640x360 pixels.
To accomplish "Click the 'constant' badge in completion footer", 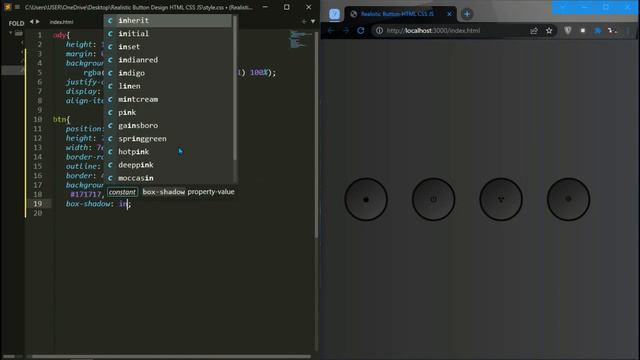I will pyautogui.click(x=122, y=192).
